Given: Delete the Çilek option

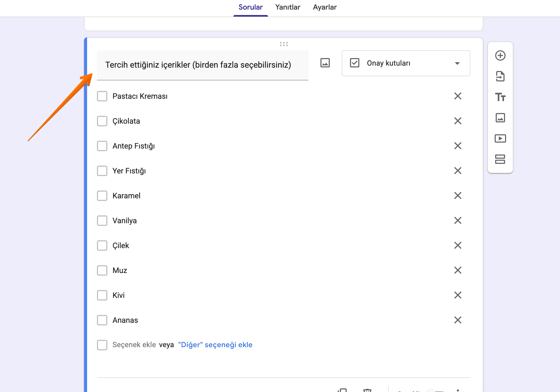Looking at the screenshot, I should click(x=458, y=245).
